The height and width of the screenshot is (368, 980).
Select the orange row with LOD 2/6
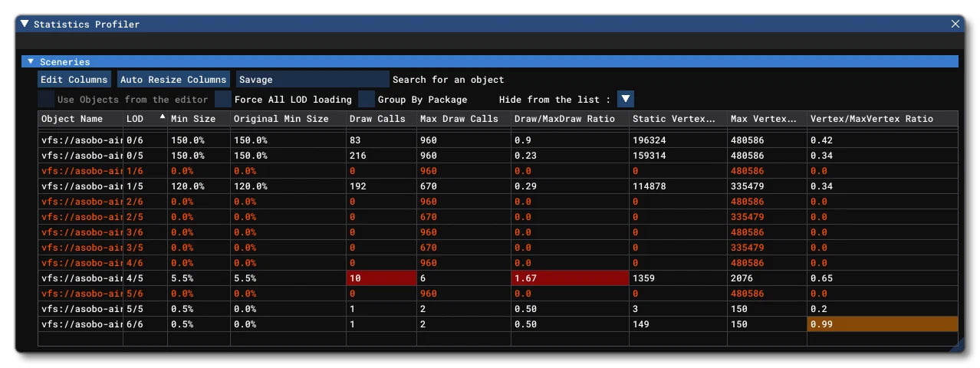coord(498,202)
